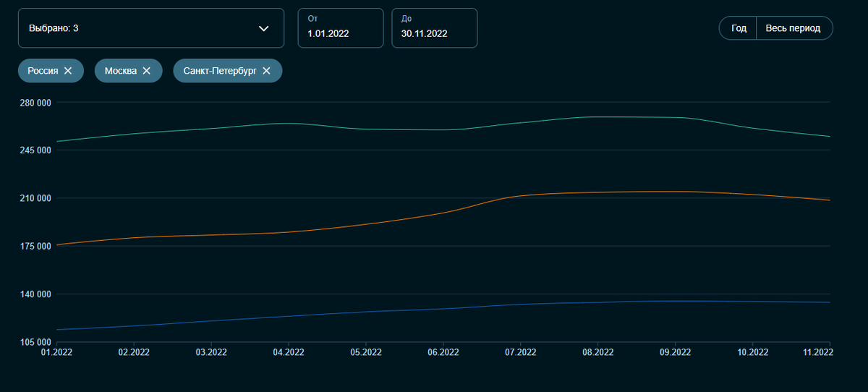Click the 04.2022 axis label

289,352
